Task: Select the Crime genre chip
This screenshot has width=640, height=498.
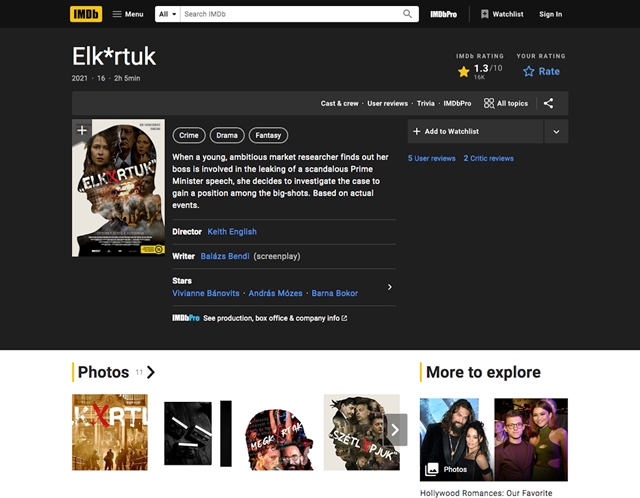Action: pyautogui.click(x=189, y=135)
